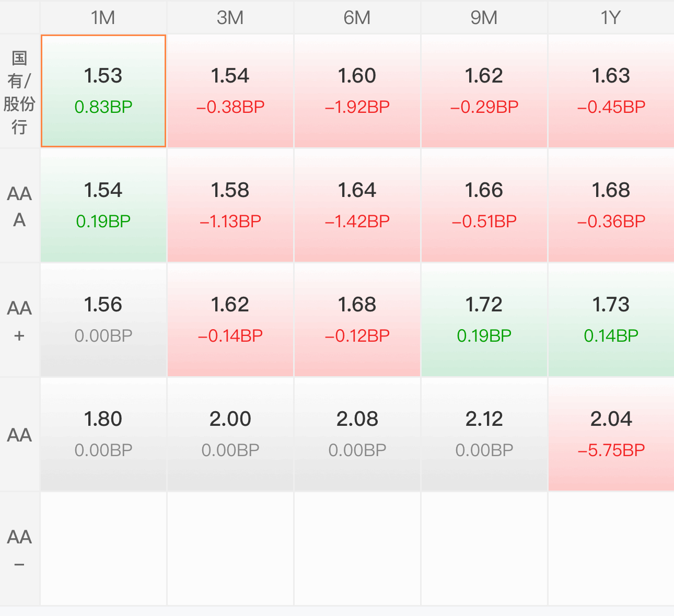
Task: Select AAA 1Y cell showing 1.68
Action: click(611, 205)
